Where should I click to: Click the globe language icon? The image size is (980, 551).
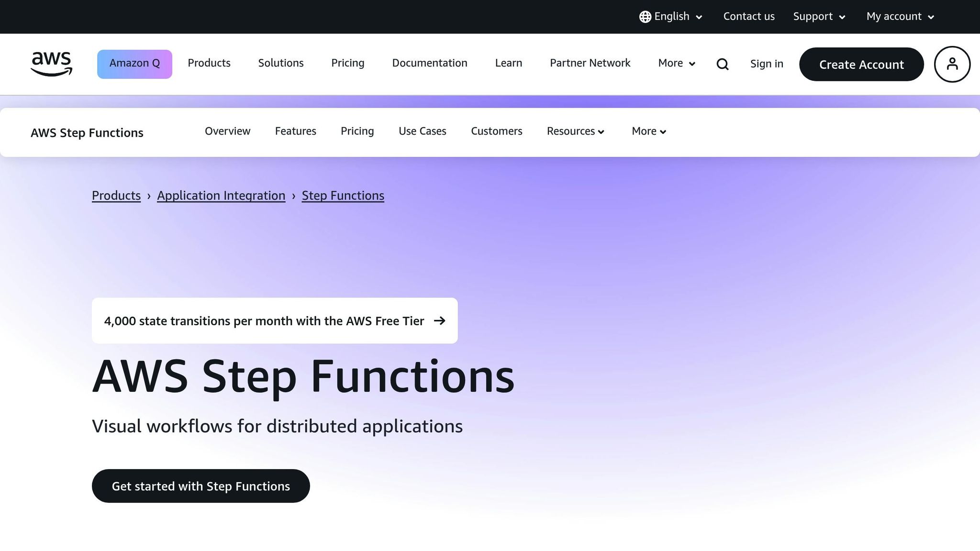click(x=645, y=17)
